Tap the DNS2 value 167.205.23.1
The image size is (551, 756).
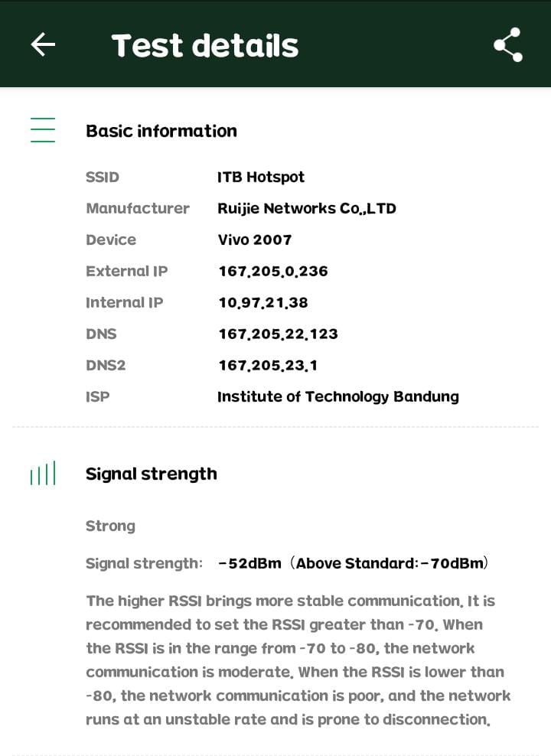pos(268,365)
